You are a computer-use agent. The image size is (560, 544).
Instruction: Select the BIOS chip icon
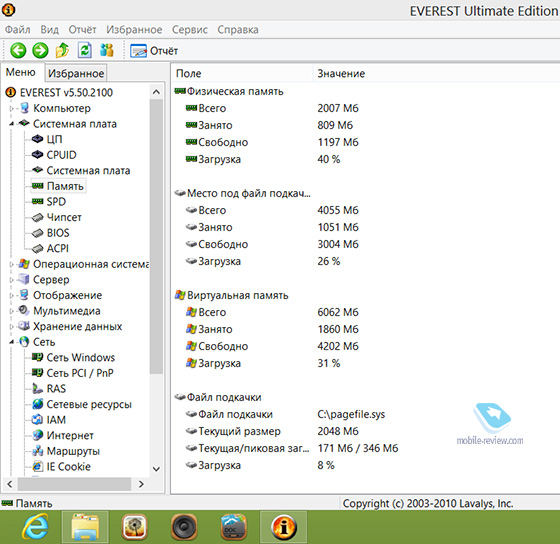pyautogui.click(x=38, y=233)
